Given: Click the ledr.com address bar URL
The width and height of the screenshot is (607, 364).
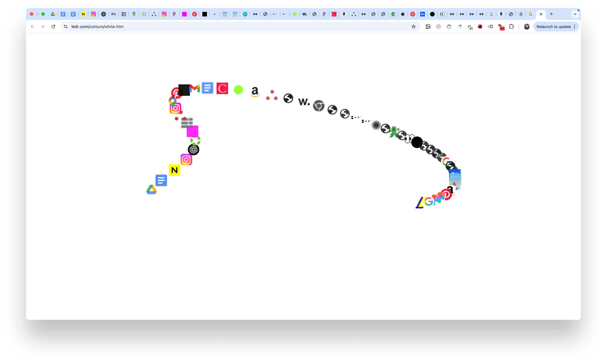Looking at the screenshot, I should click(x=97, y=27).
